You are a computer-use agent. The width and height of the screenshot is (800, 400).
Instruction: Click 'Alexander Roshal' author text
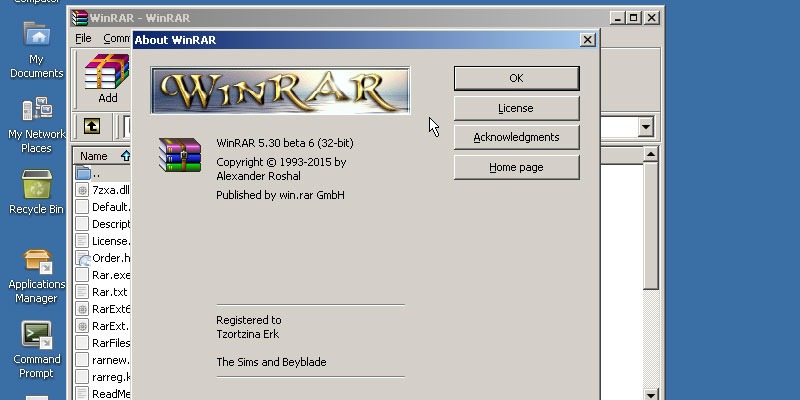click(258, 176)
